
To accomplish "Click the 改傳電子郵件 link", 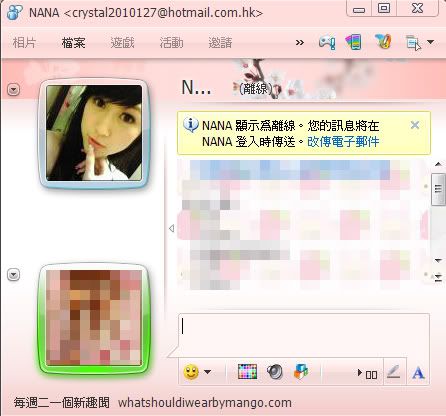I will (343, 142).
